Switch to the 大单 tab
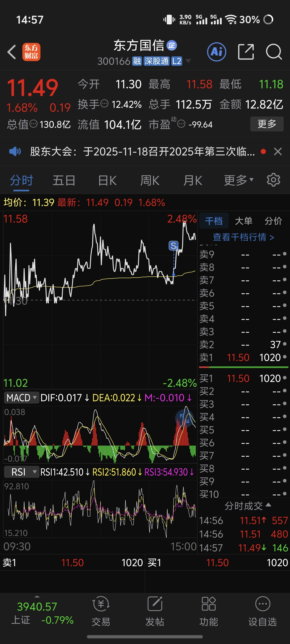The width and height of the screenshot is (290, 644). (x=244, y=221)
